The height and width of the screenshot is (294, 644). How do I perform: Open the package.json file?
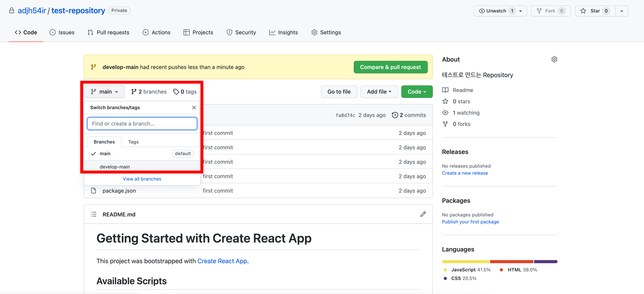[x=119, y=191]
